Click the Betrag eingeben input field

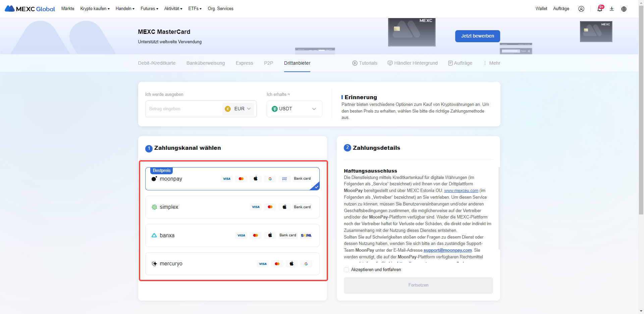pyautogui.click(x=183, y=109)
